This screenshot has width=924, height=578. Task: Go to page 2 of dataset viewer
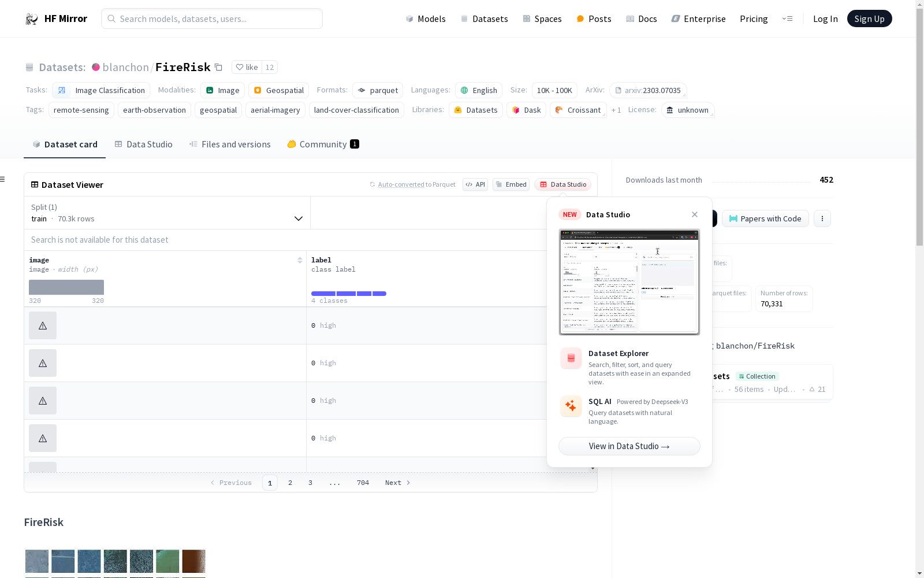coord(290,483)
